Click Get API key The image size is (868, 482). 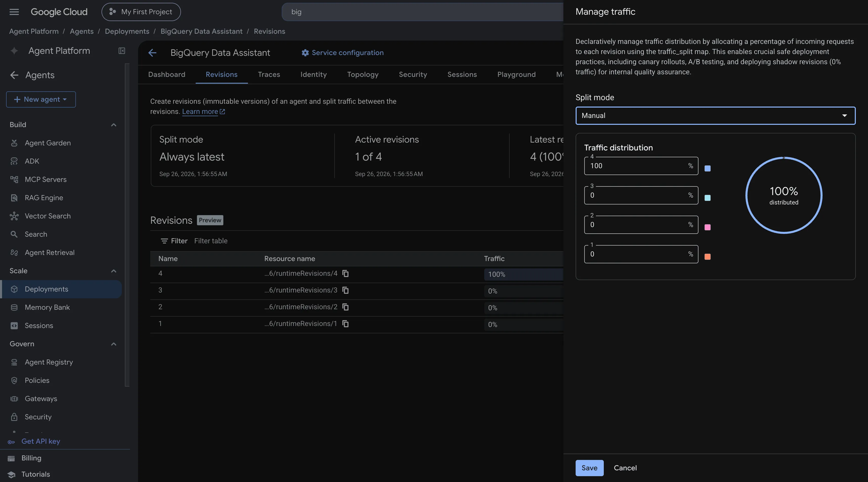pos(40,442)
